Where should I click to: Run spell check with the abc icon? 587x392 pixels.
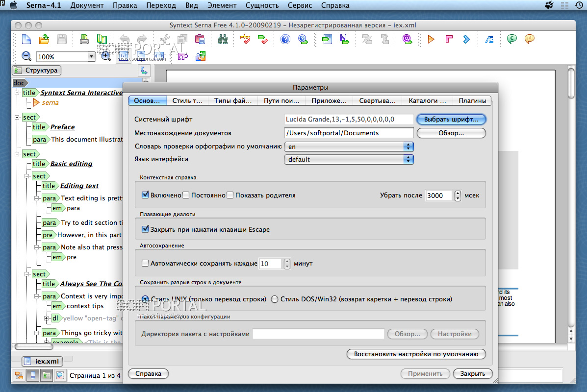[x=245, y=39]
